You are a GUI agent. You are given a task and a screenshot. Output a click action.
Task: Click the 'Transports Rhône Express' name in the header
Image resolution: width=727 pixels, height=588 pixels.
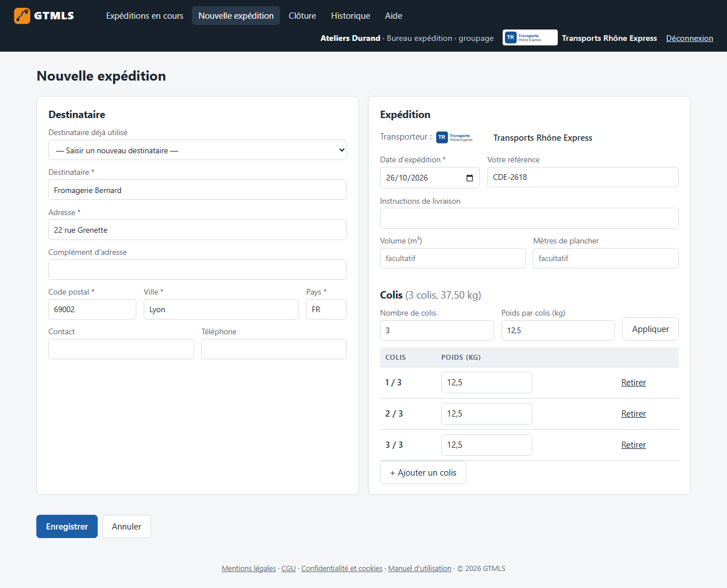(609, 38)
